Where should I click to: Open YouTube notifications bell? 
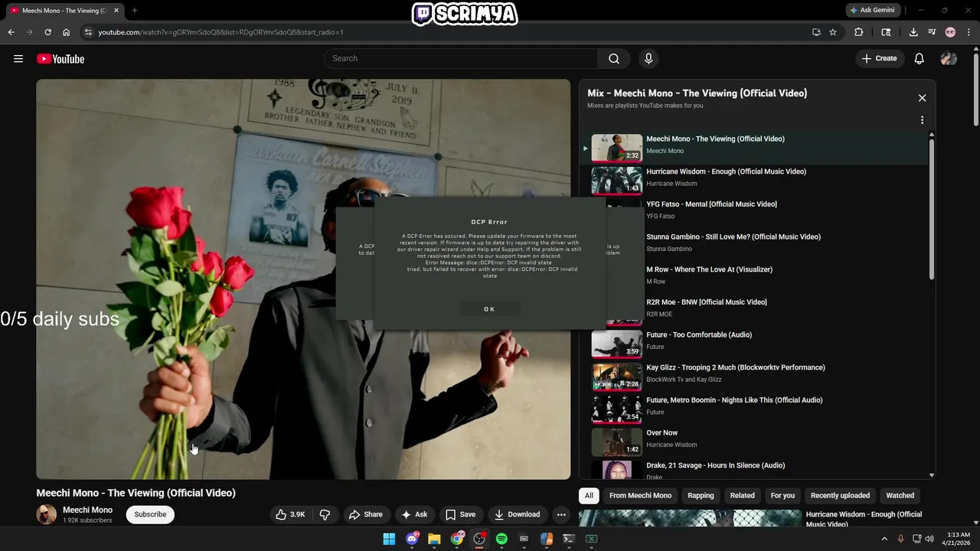click(920, 59)
